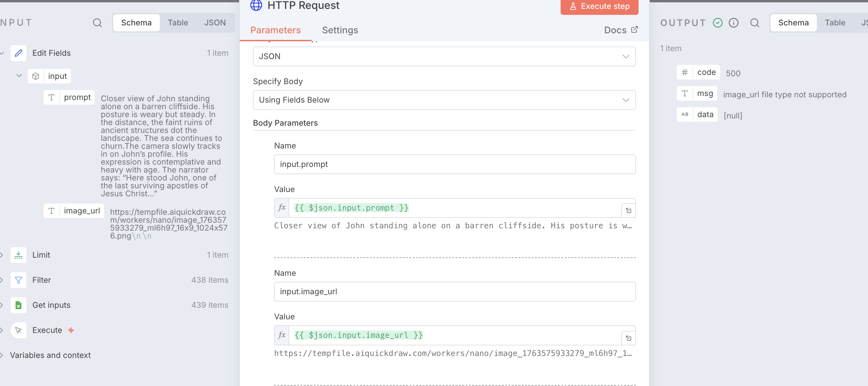Click the green success check in Output header
The width and height of the screenshot is (868, 386).
(x=718, y=22)
